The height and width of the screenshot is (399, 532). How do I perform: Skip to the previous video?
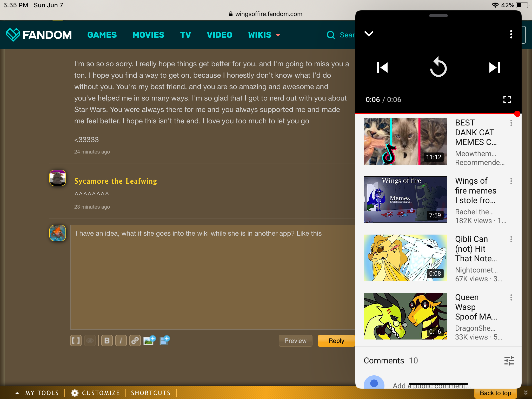tap(382, 68)
